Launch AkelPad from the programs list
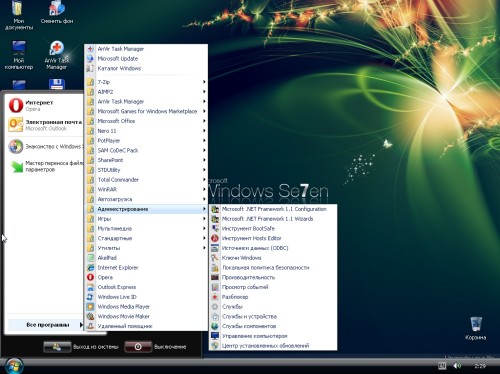Screen dimensions: 500x374 coord(146,258)
